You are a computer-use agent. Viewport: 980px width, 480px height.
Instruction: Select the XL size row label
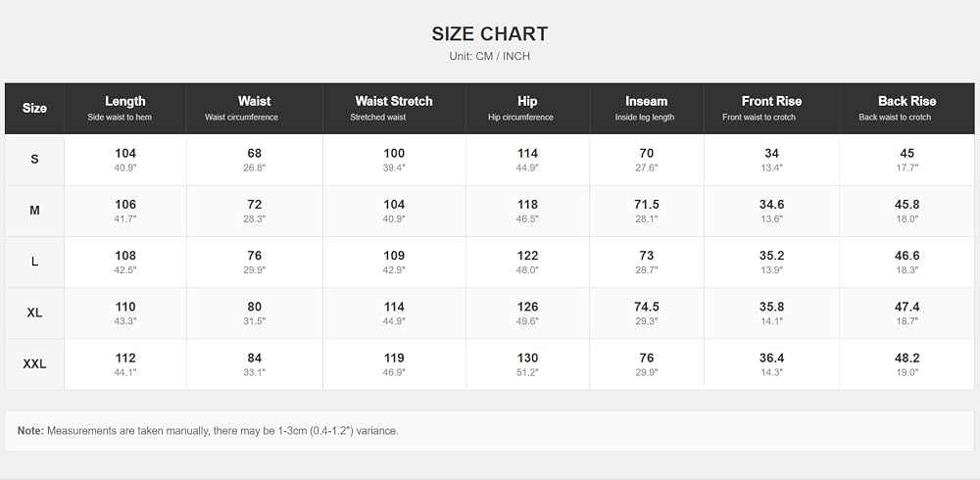coord(34,313)
